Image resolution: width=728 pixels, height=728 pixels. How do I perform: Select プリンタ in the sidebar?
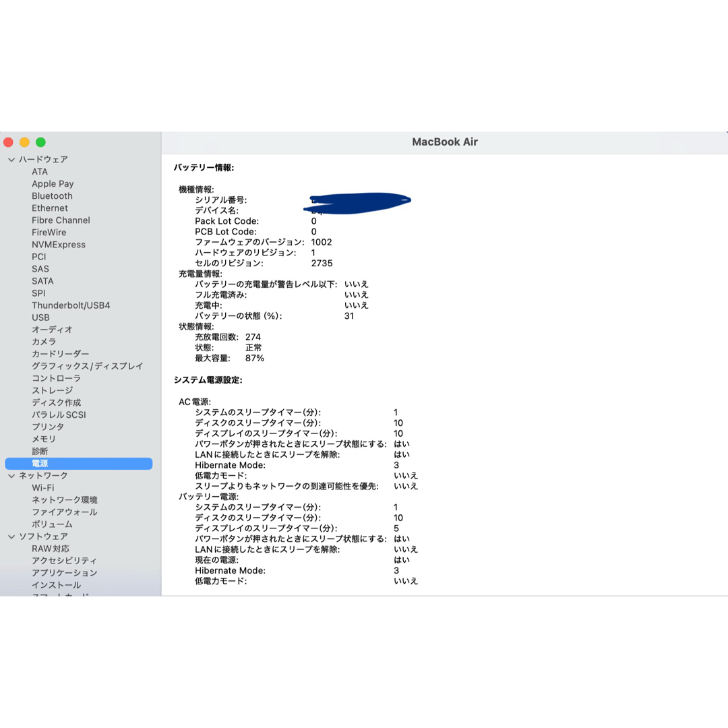tap(48, 427)
